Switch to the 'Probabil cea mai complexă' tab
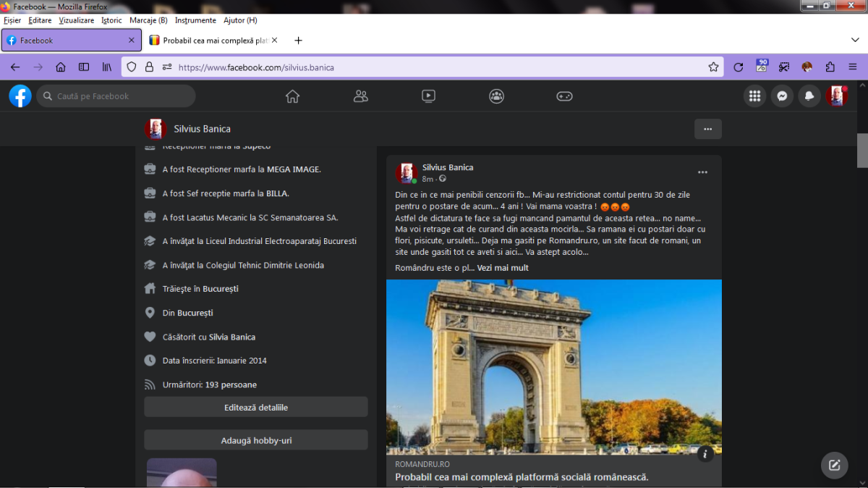 (x=213, y=41)
